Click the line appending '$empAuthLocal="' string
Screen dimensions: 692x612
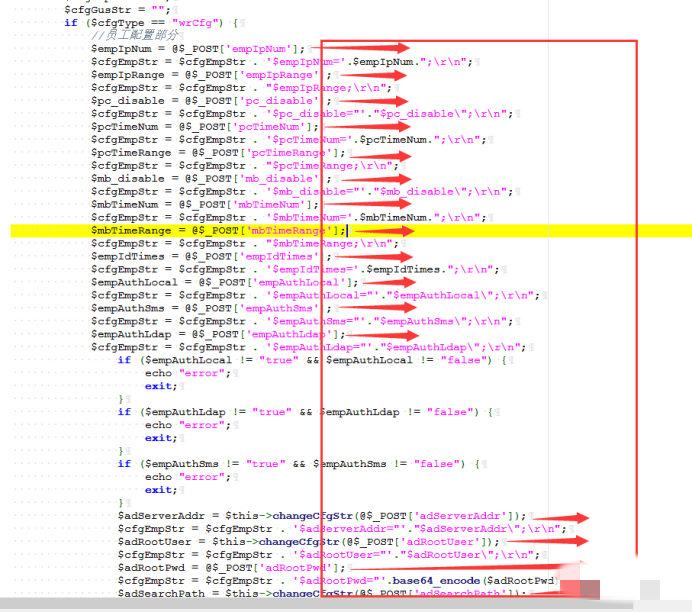315,296
